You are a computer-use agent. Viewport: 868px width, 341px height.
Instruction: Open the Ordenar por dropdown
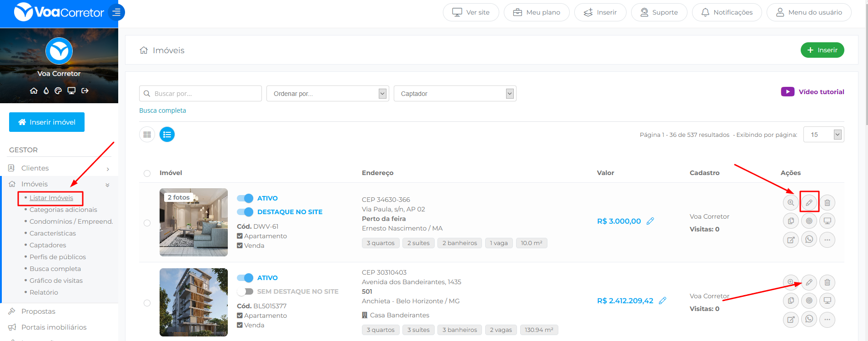327,94
